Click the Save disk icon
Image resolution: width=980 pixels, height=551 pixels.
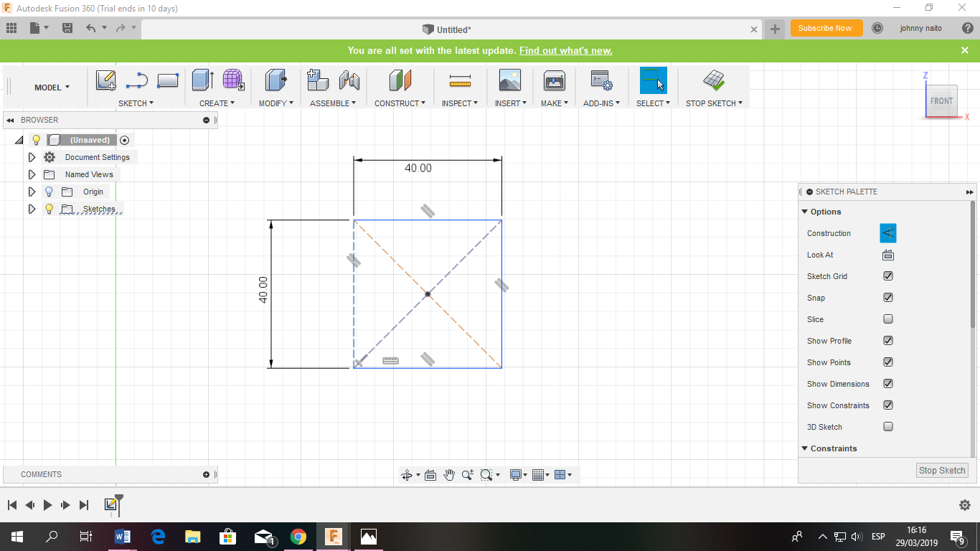point(67,28)
